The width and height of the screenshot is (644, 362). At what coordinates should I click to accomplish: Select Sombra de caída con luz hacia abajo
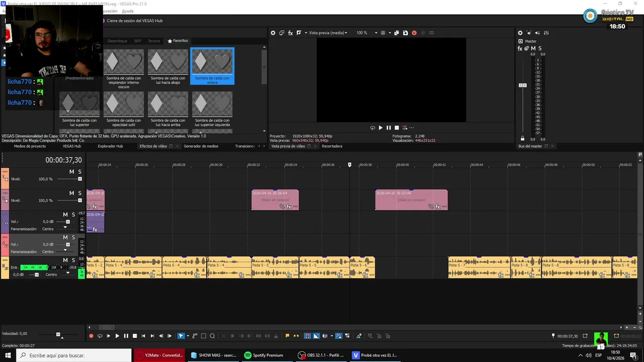click(168, 66)
